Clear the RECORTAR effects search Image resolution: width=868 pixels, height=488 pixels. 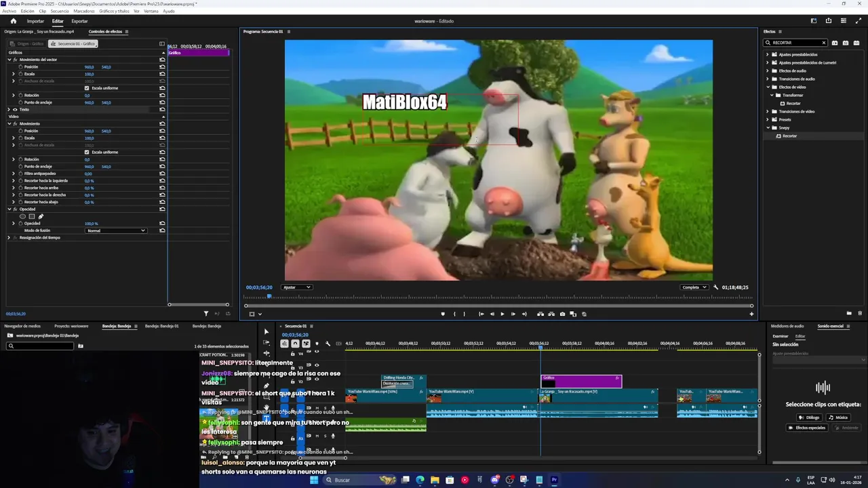pos(824,43)
